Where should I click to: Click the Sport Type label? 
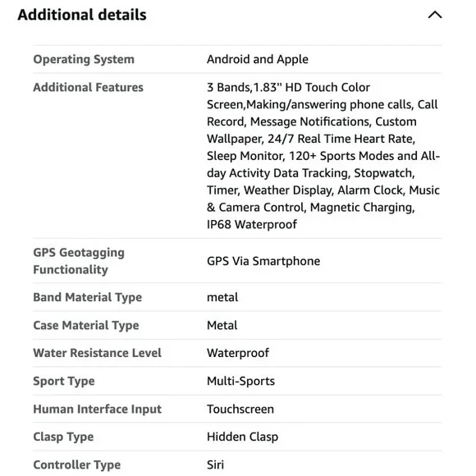tap(64, 382)
